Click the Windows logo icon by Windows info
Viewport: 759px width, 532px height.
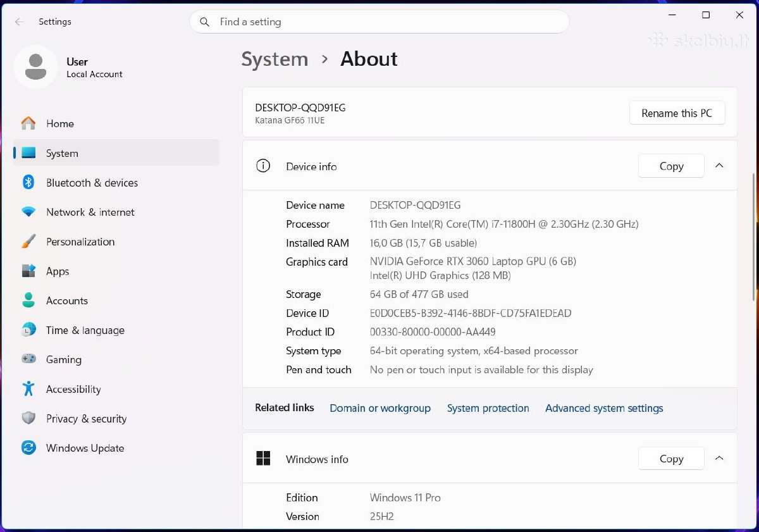(x=263, y=459)
